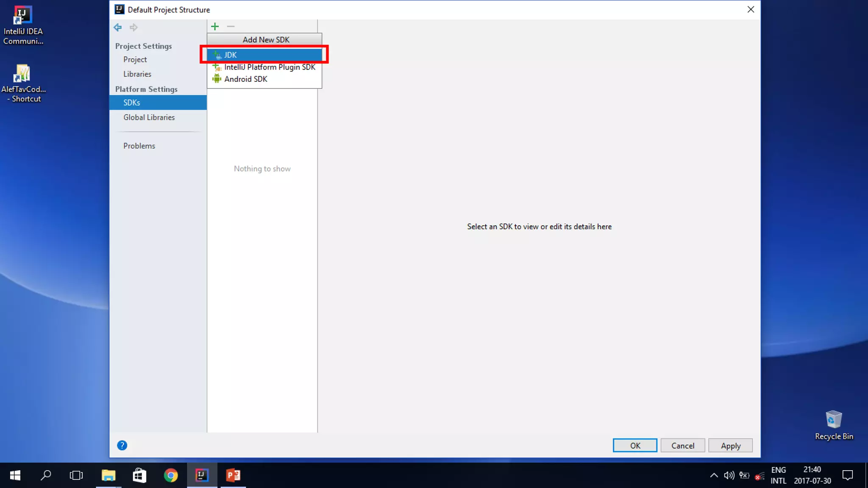
Task: Click the IntelliJ icon in dialog title bar
Action: point(120,9)
